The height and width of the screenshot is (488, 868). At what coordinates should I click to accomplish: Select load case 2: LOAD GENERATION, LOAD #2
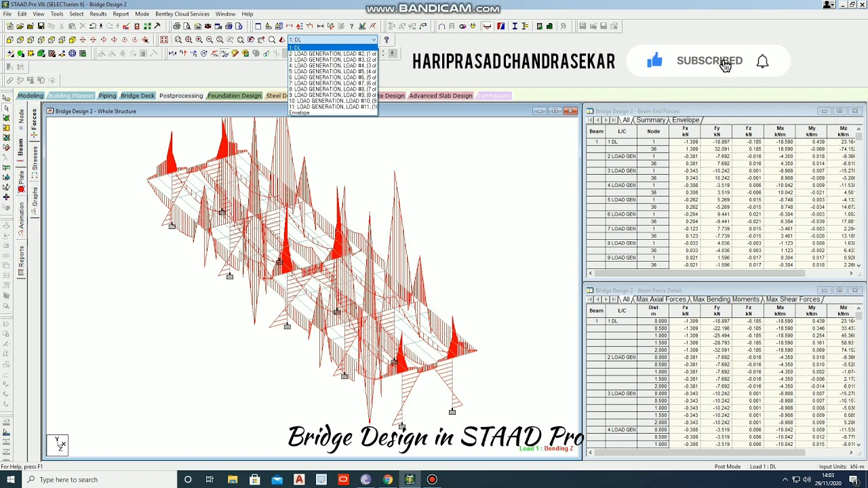332,54
